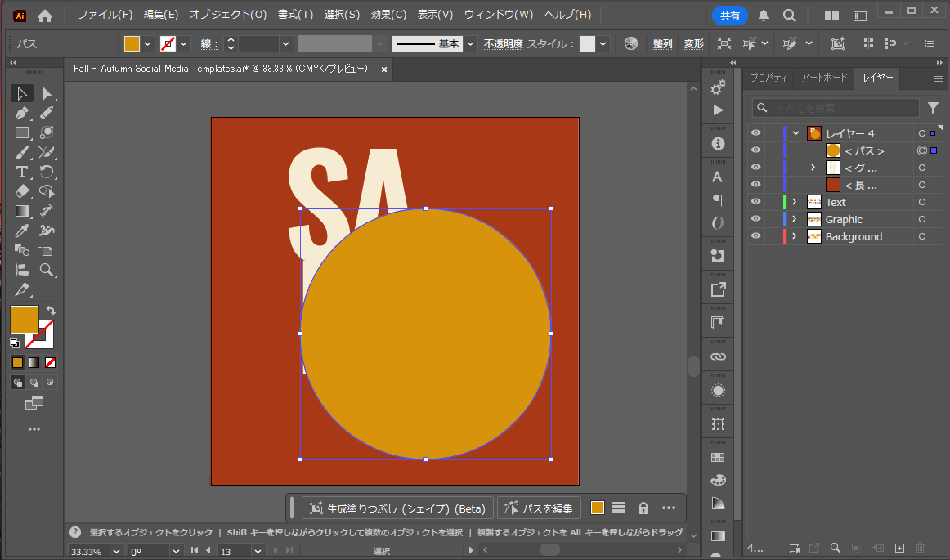Open the Info panel icon
The width and height of the screenshot is (950, 560).
point(718,144)
